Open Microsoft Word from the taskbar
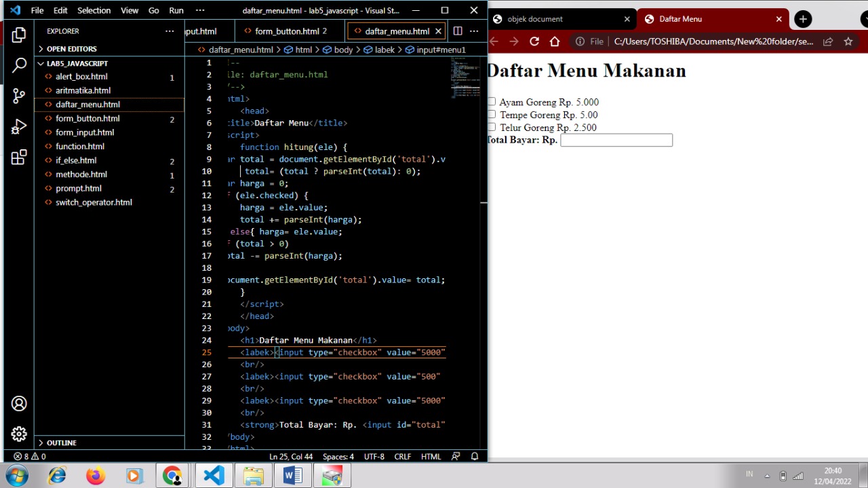 (x=292, y=475)
